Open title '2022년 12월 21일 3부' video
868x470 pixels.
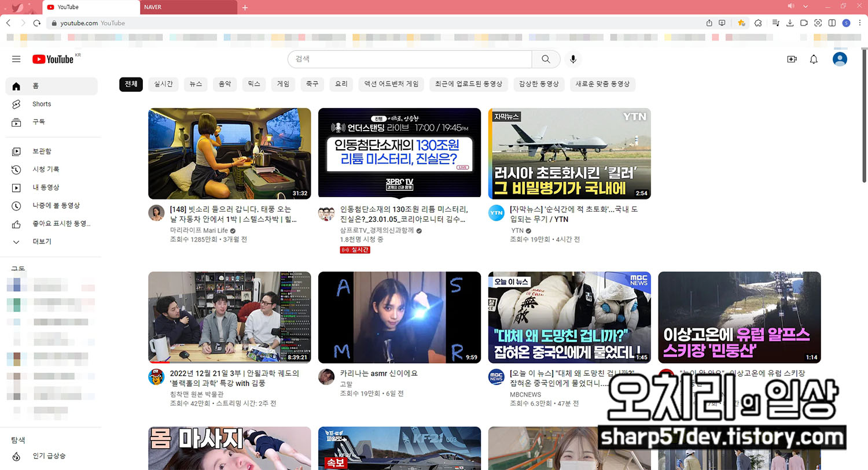[x=234, y=378]
